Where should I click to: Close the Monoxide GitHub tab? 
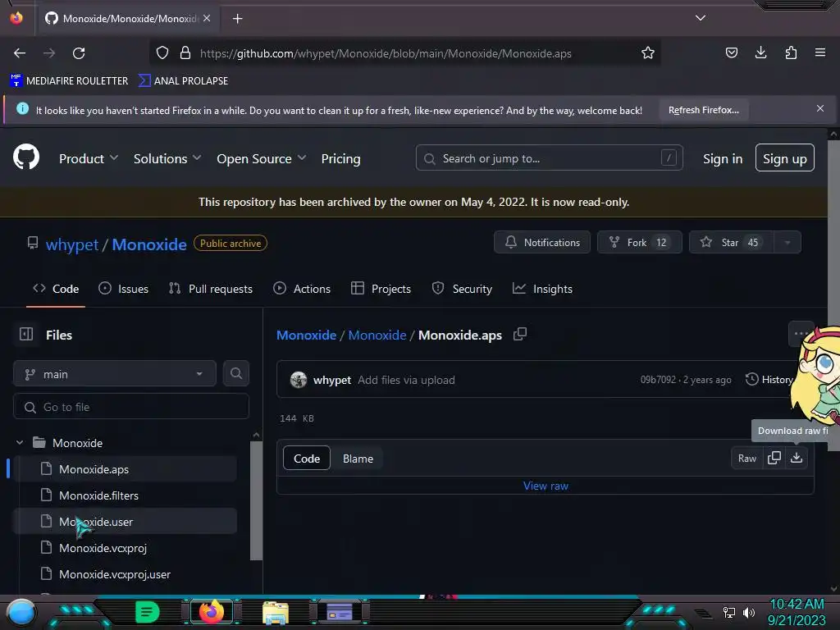[x=207, y=18]
